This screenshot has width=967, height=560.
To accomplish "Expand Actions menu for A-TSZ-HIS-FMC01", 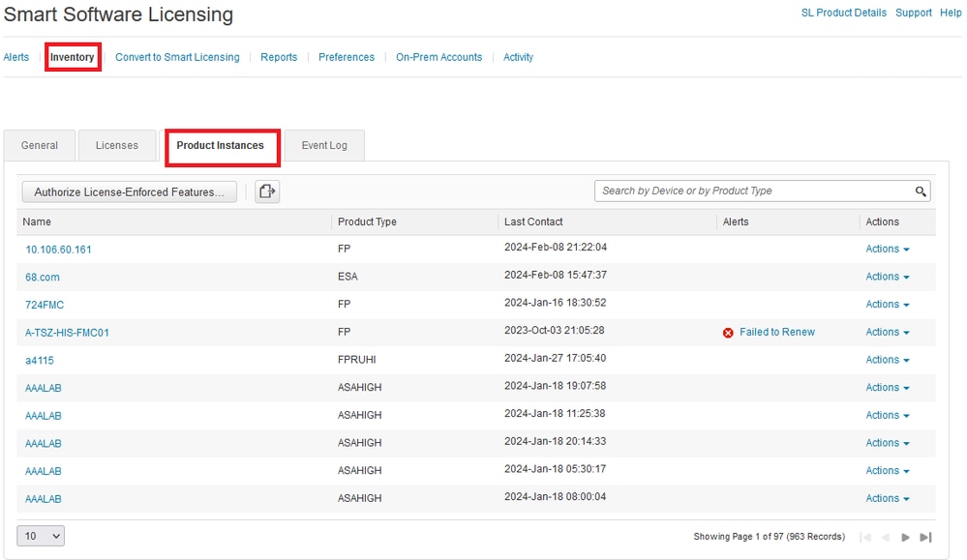I will pos(888,332).
